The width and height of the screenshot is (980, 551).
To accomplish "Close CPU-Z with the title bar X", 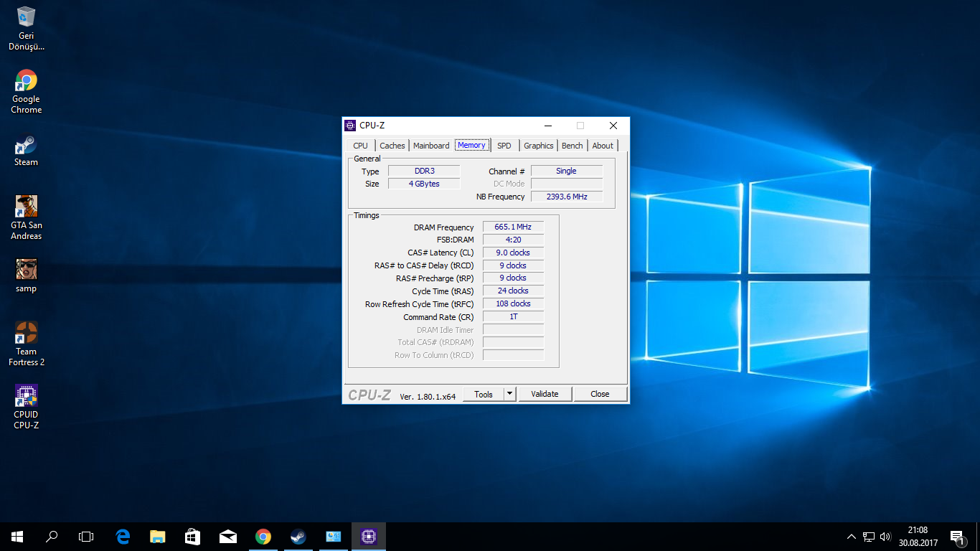I will 613,126.
